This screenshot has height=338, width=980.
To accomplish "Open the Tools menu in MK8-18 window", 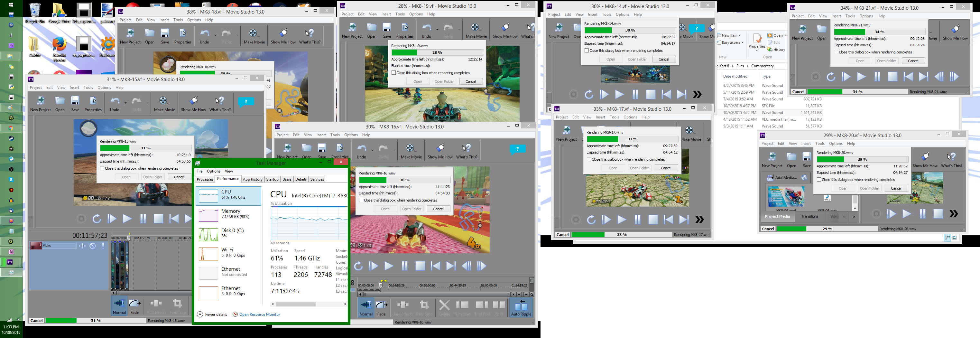I will click(x=178, y=20).
